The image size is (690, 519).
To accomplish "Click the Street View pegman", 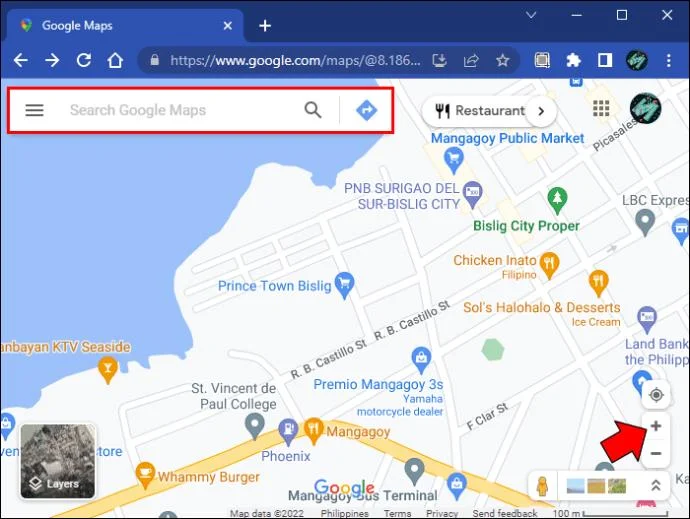I will tap(543, 486).
